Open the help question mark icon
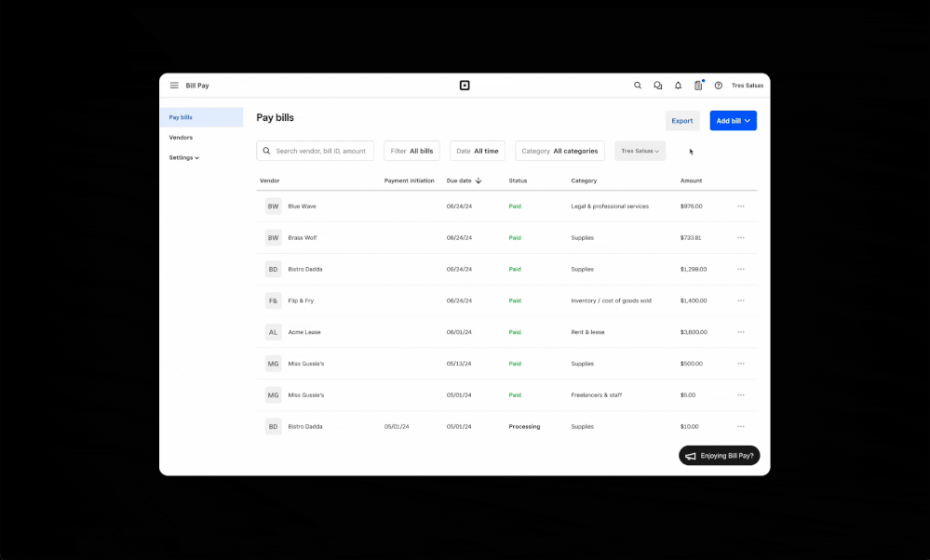The image size is (930, 560). pos(718,85)
